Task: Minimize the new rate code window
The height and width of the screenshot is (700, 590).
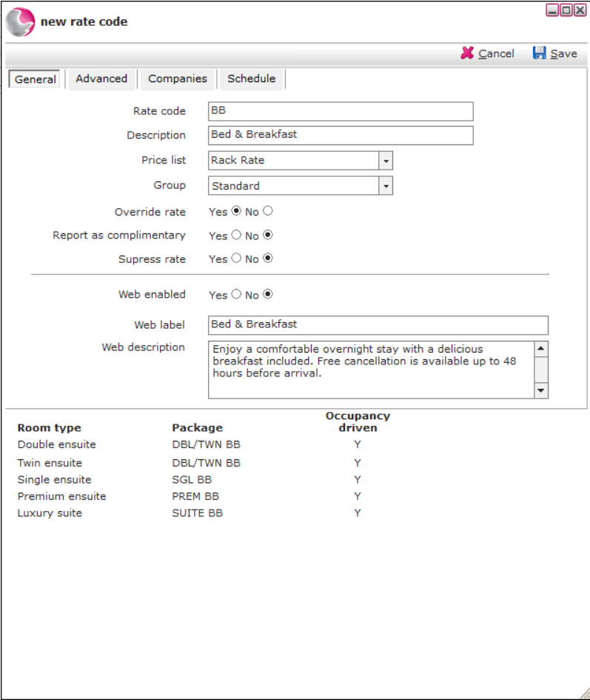Action: pyautogui.click(x=552, y=10)
